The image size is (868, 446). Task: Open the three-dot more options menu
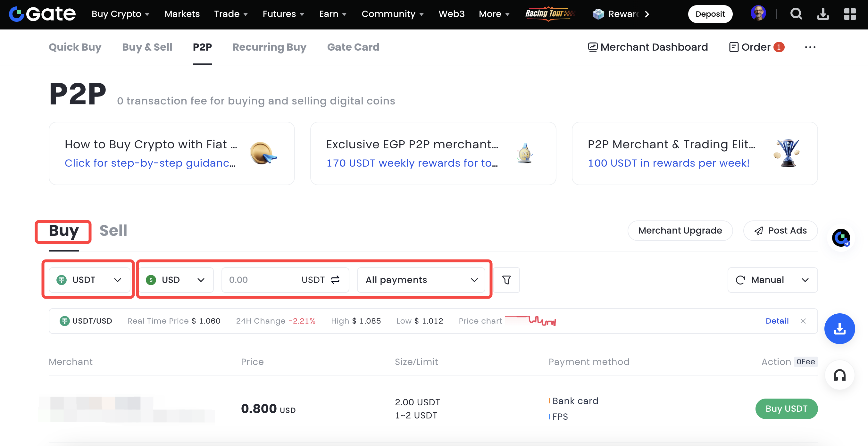[810, 47]
